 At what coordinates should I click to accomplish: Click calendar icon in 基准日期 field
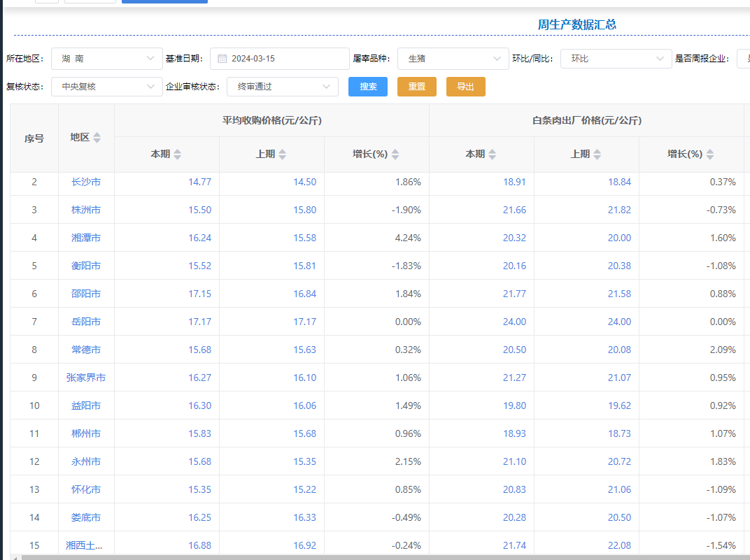pyautogui.click(x=222, y=59)
